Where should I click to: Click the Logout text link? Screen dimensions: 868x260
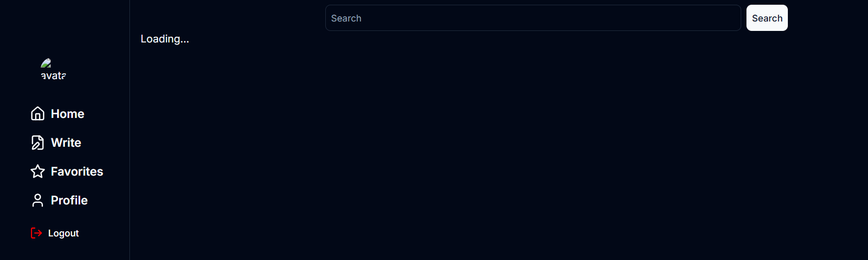63,233
